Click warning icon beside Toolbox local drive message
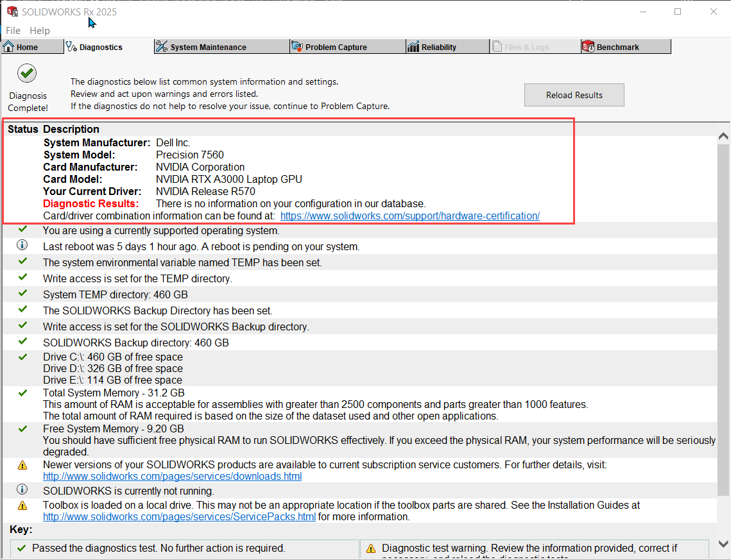 (x=22, y=506)
